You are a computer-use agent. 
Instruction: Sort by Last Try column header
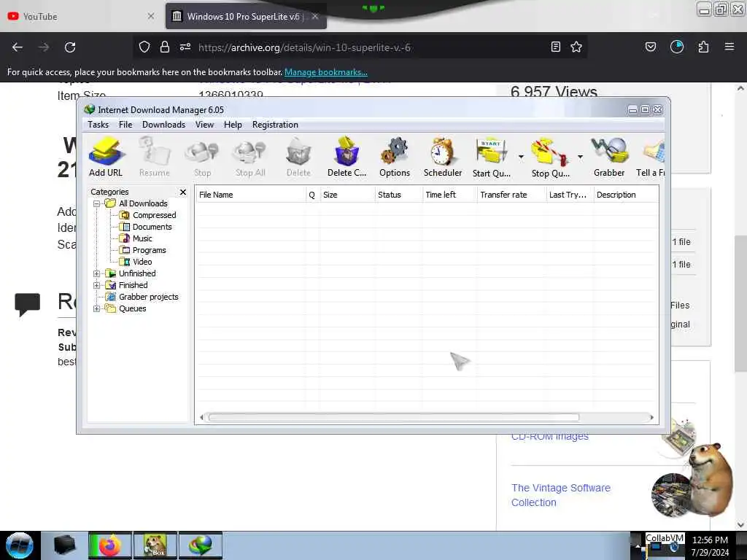click(570, 195)
